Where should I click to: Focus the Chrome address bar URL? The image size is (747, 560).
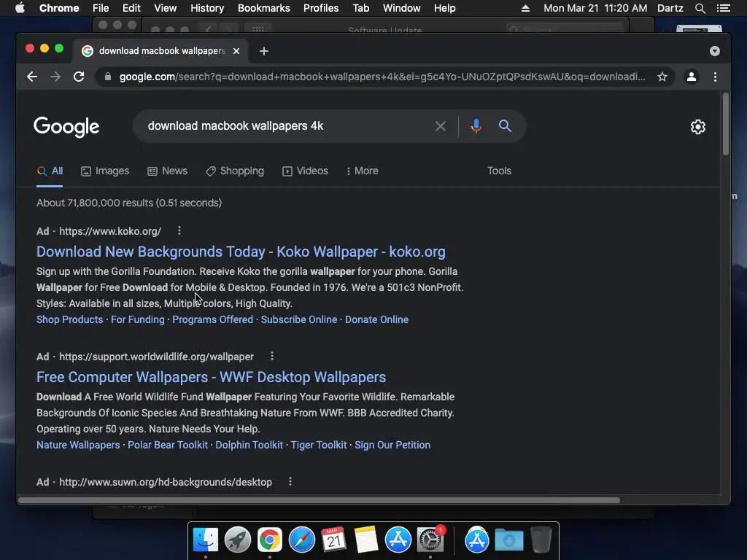click(x=382, y=77)
